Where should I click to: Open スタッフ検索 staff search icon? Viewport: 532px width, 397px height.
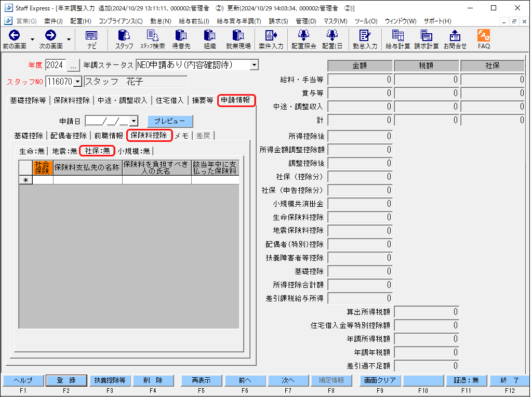coord(153,39)
